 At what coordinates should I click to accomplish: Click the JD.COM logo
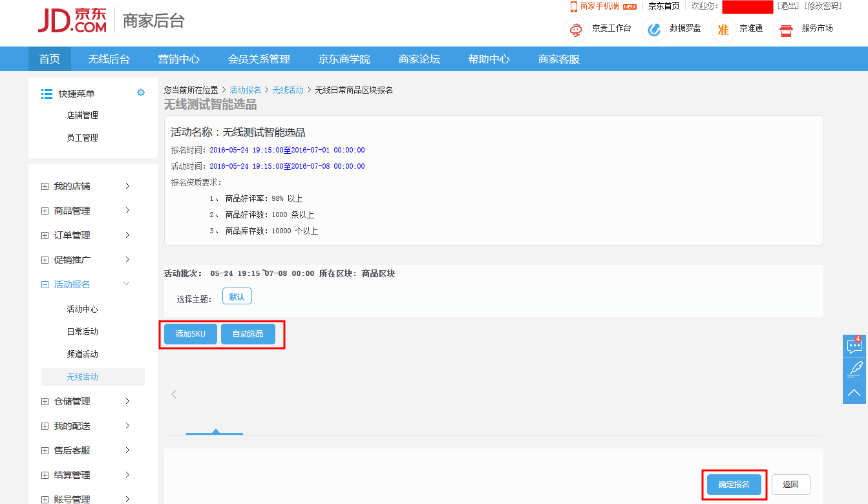[72, 21]
